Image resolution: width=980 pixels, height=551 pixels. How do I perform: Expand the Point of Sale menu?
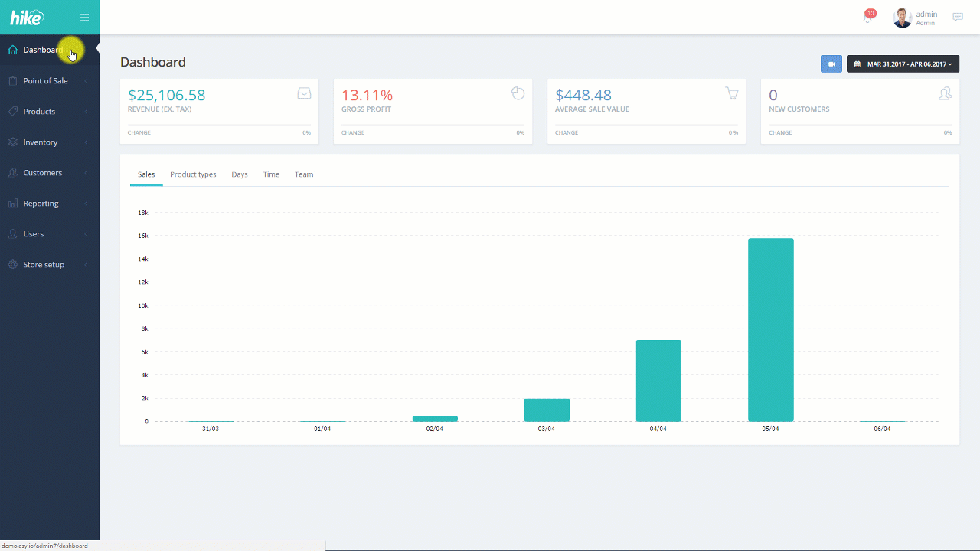pos(50,80)
